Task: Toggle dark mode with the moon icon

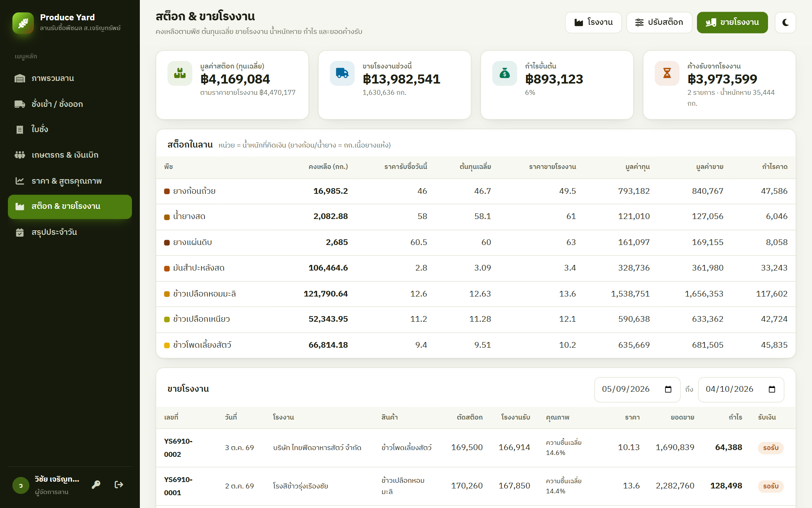Action: point(785,23)
